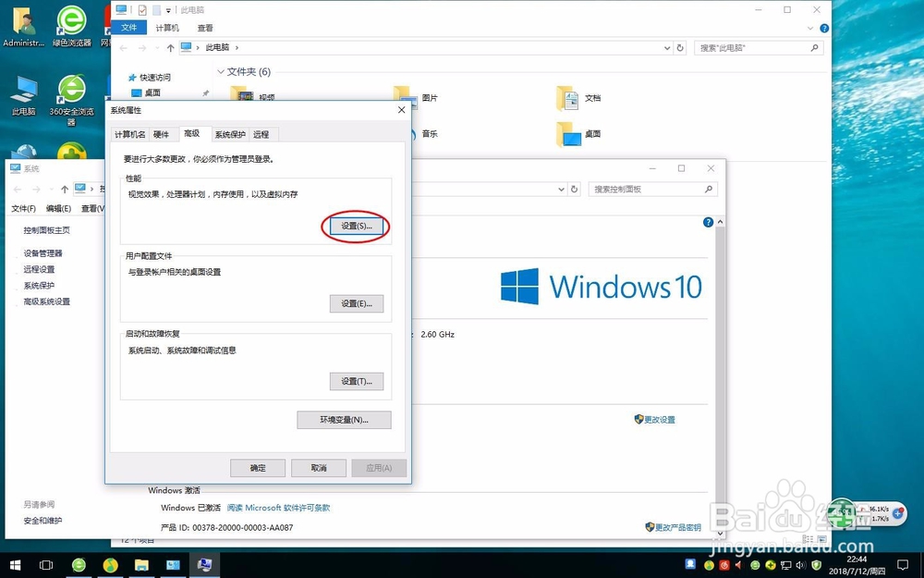Open 高级系统设置 link
The image size is (924, 578).
click(46, 302)
